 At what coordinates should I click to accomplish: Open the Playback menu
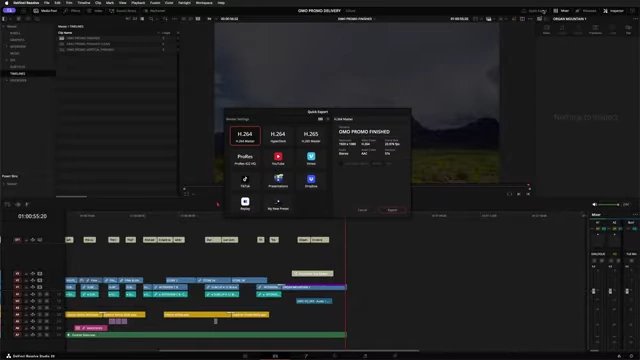[x=138, y=3]
